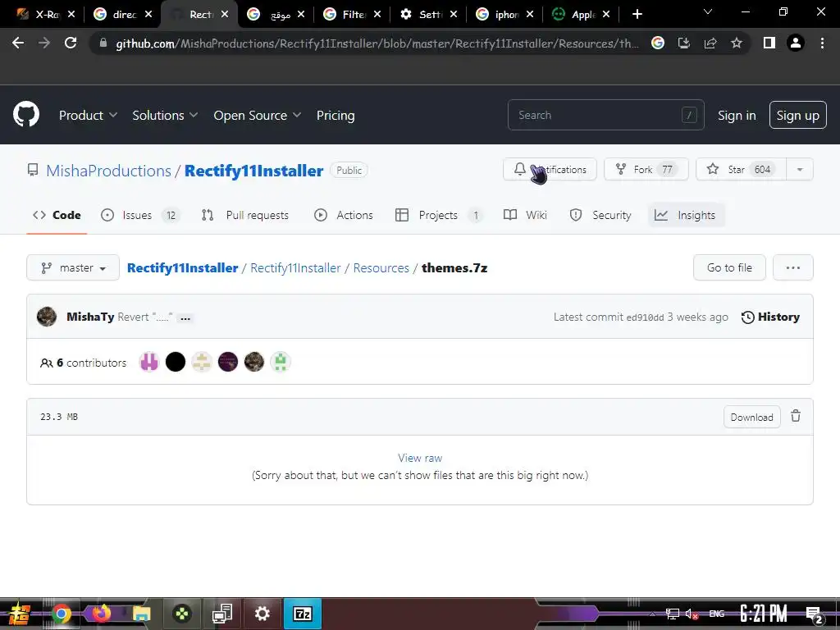Open the Security tab
Image resolution: width=840 pixels, height=630 pixels.
tap(600, 215)
